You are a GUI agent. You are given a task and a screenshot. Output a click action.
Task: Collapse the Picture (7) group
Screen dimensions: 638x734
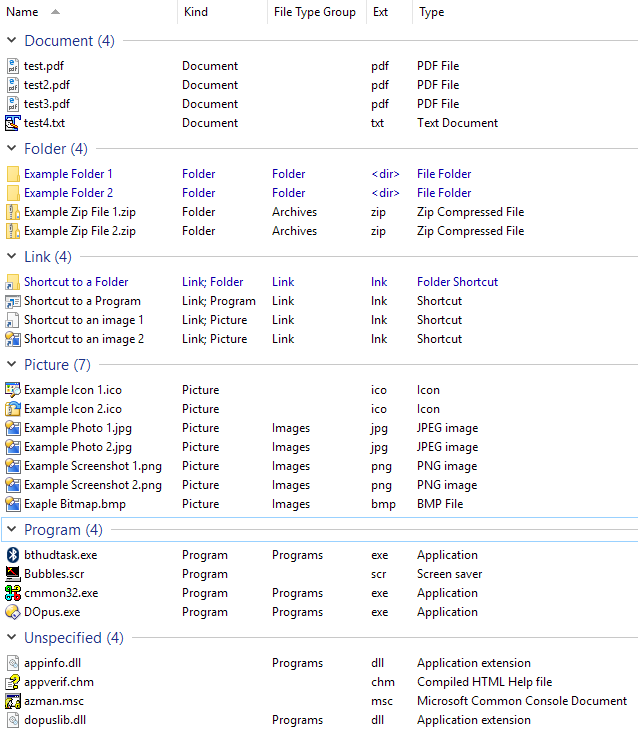[12, 364]
